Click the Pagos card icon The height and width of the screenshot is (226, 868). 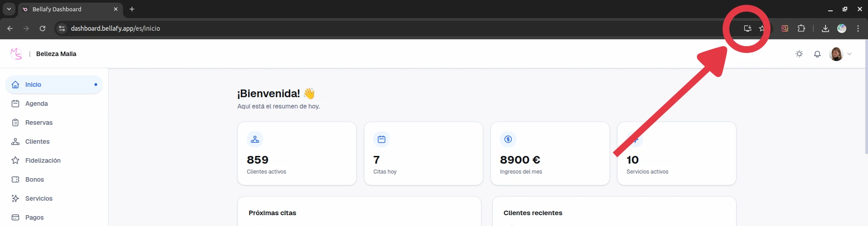click(x=15, y=217)
